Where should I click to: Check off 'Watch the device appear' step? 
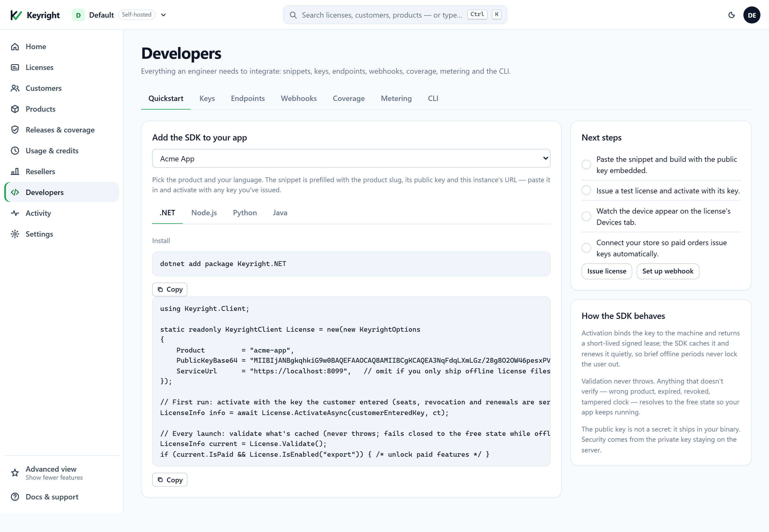[x=586, y=216]
